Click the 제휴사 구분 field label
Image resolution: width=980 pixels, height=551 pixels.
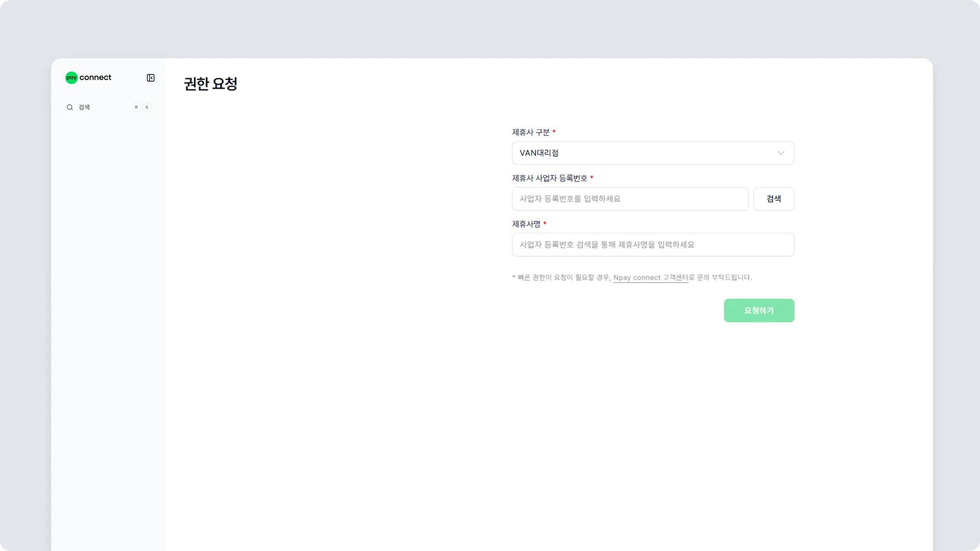[531, 132]
